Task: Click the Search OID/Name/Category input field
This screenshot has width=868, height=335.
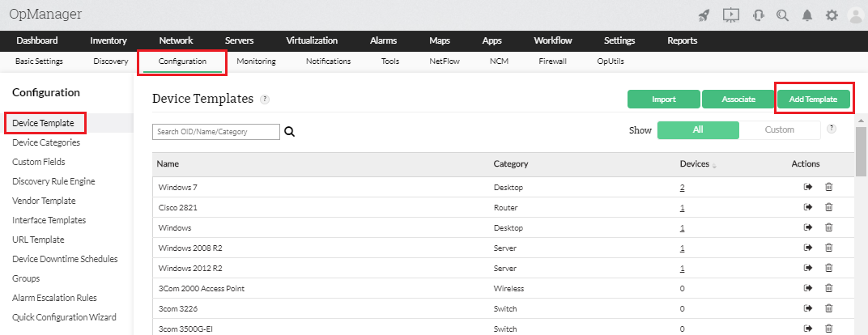Action: pyautogui.click(x=215, y=132)
